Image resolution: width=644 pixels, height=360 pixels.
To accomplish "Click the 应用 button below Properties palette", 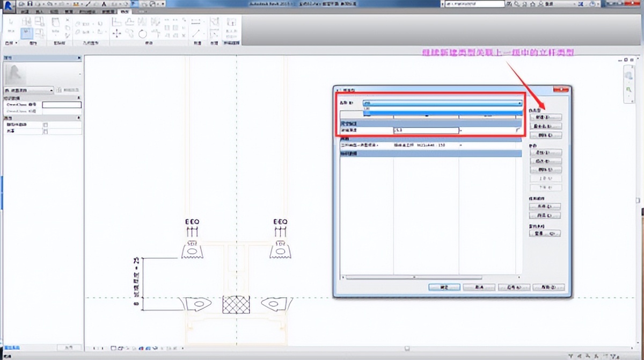I will coord(69,348).
